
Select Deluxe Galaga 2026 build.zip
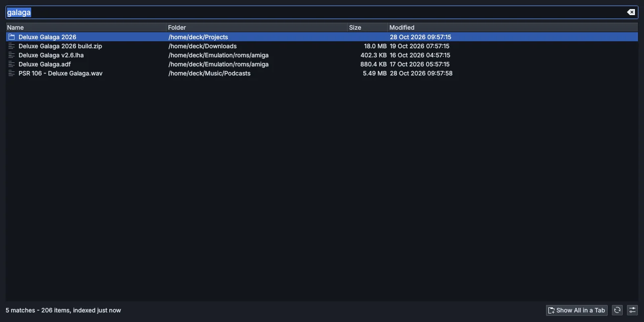[x=60, y=46]
